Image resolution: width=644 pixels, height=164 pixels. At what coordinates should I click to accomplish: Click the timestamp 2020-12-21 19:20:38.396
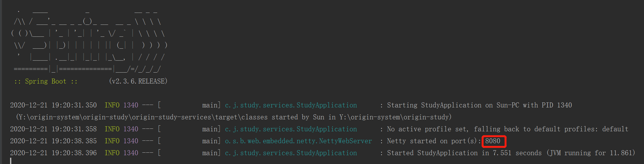tap(53, 153)
